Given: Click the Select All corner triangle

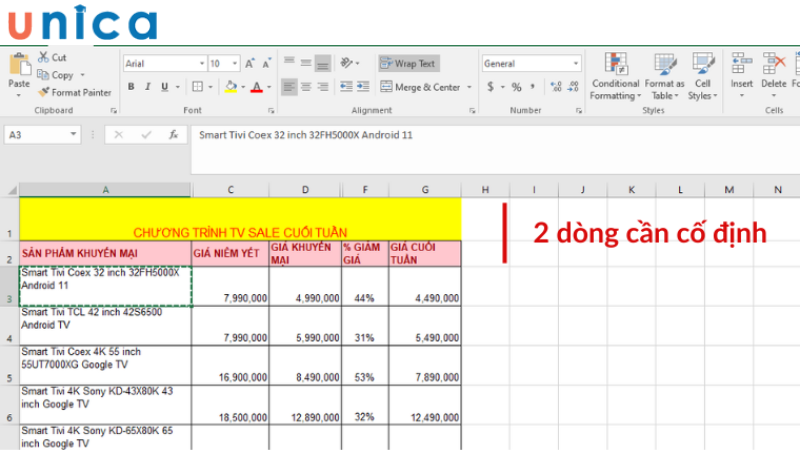Looking at the screenshot, I should [x=11, y=190].
